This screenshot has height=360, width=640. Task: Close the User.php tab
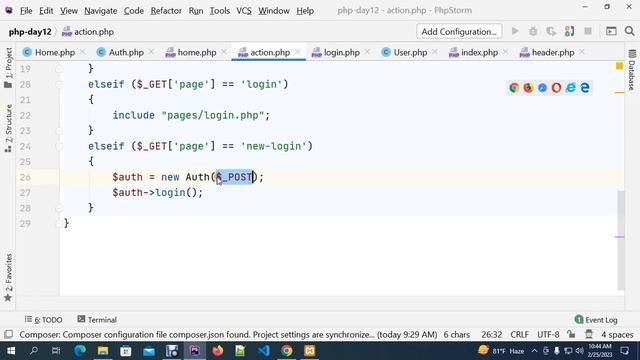click(435, 52)
